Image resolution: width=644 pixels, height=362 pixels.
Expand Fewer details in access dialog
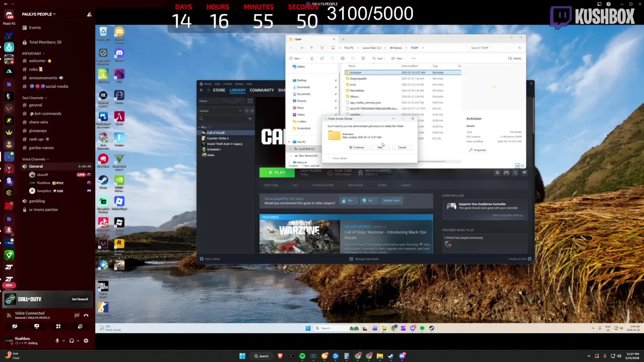pos(338,158)
